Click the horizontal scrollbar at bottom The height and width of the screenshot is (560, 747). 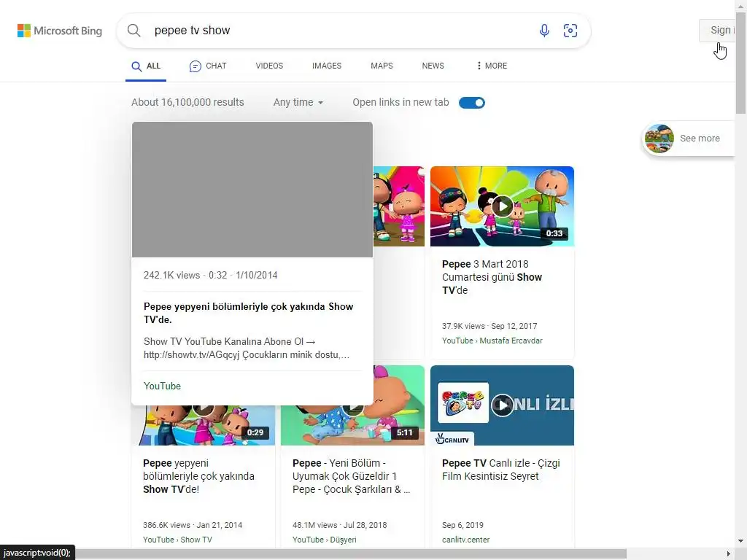pos(350,554)
